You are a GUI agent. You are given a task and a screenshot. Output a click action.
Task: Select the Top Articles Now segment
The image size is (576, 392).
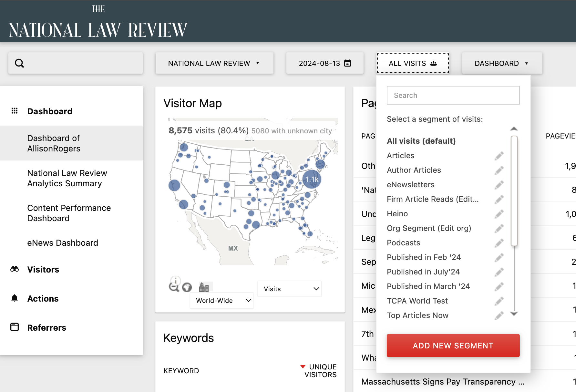[417, 315]
